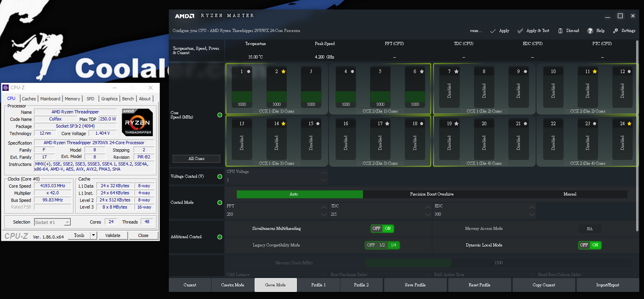644x299 pixels.
Task: Click the gold star on core 24
Action: point(629,124)
